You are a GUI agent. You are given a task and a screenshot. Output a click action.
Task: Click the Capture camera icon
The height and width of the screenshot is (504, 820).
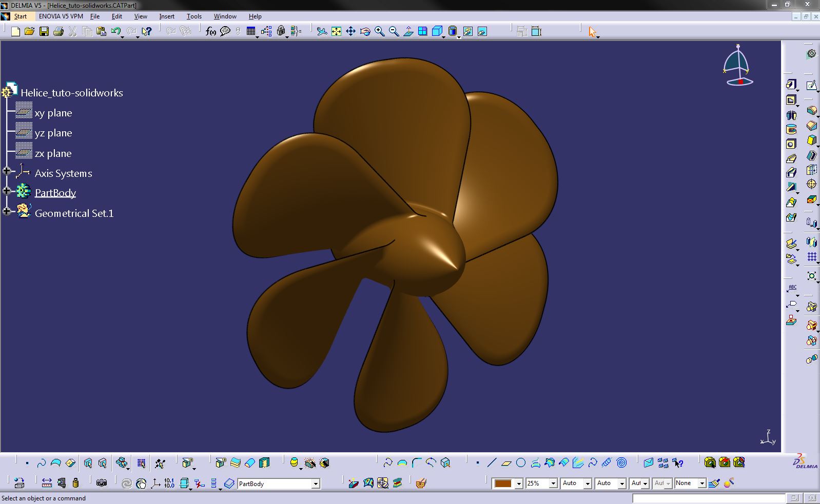click(102, 483)
